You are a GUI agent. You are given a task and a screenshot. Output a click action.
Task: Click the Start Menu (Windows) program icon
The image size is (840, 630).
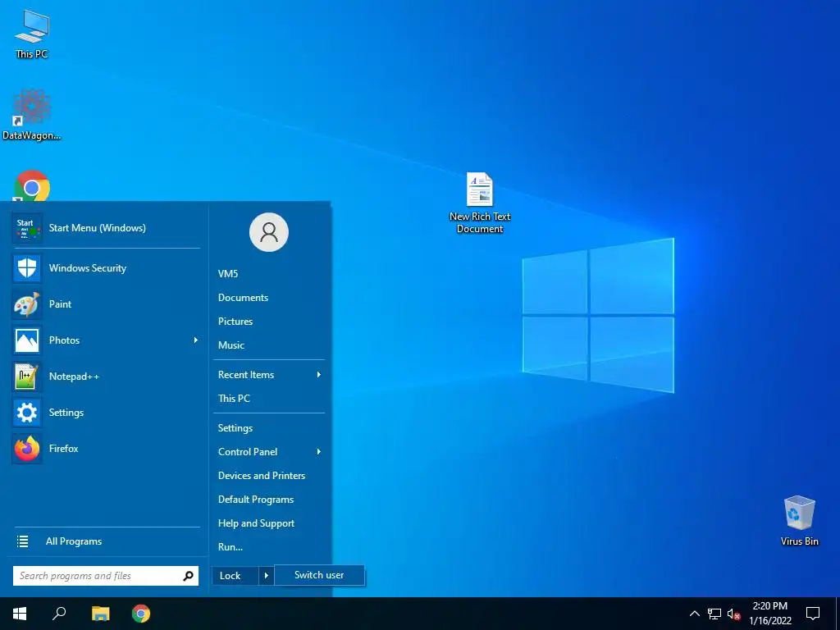point(27,228)
